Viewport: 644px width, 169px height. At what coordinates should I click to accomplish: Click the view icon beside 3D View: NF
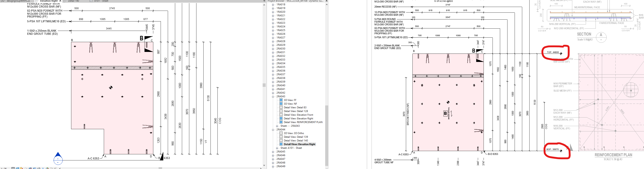281,104
